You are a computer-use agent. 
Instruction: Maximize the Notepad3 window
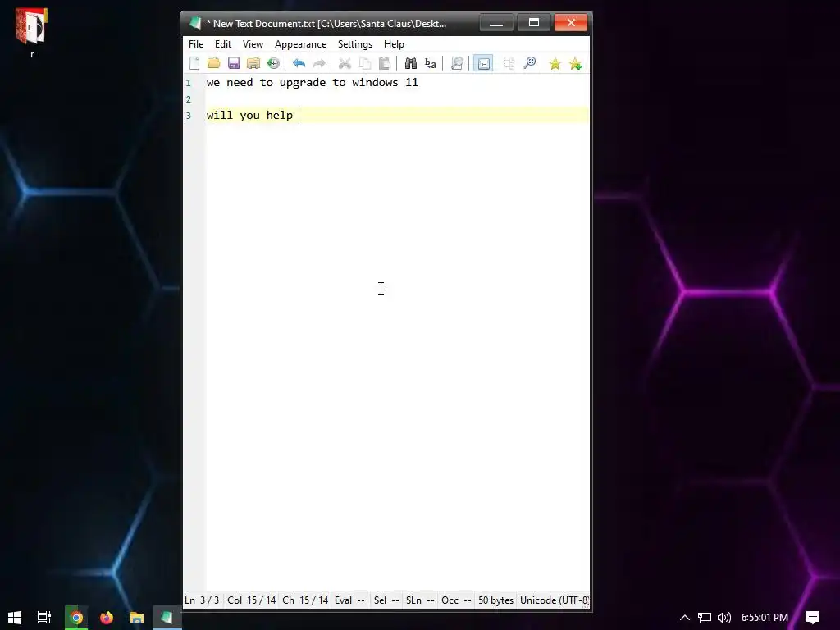click(533, 22)
